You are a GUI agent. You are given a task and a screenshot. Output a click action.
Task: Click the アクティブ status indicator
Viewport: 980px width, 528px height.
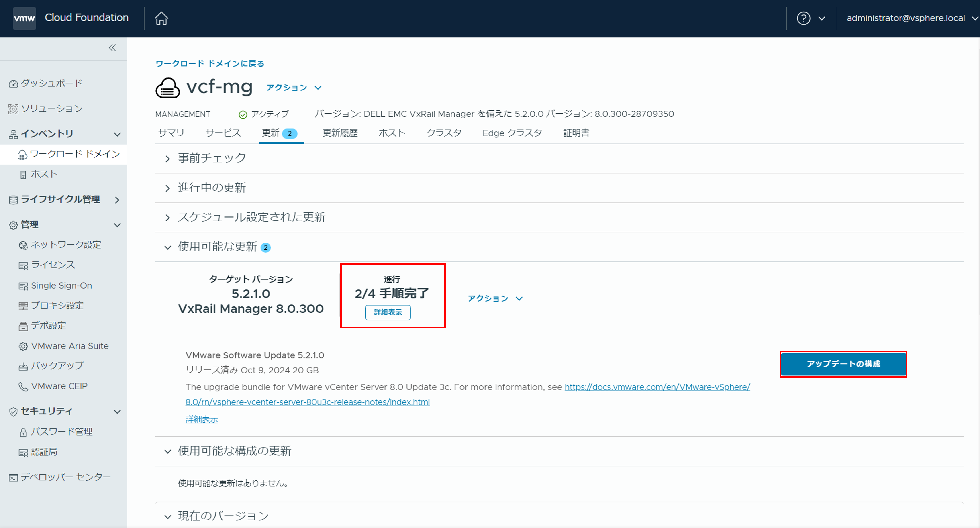[263, 114]
